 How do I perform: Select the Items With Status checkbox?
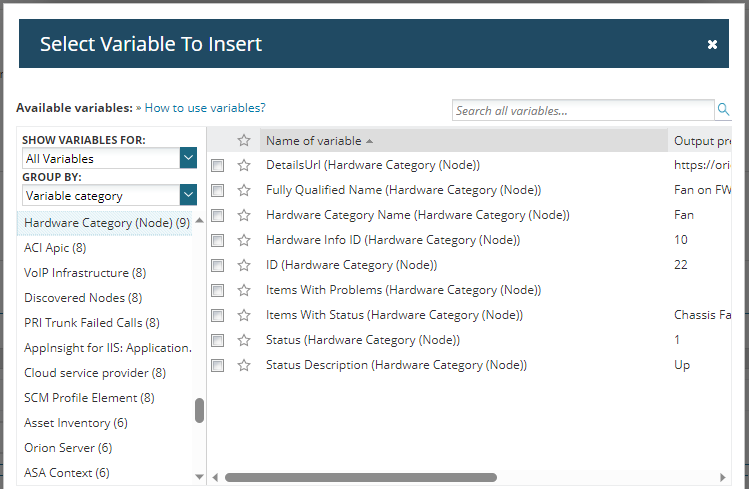click(217, 315)
